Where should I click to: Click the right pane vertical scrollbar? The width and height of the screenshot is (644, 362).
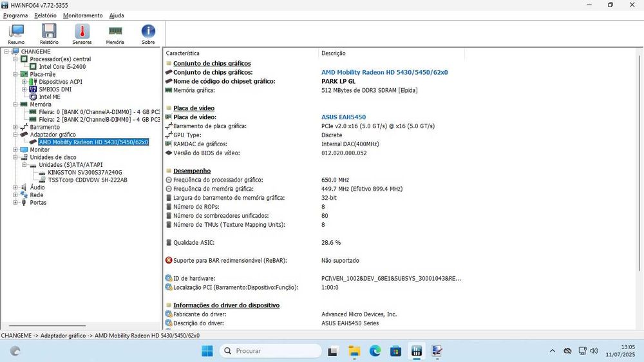639,163
